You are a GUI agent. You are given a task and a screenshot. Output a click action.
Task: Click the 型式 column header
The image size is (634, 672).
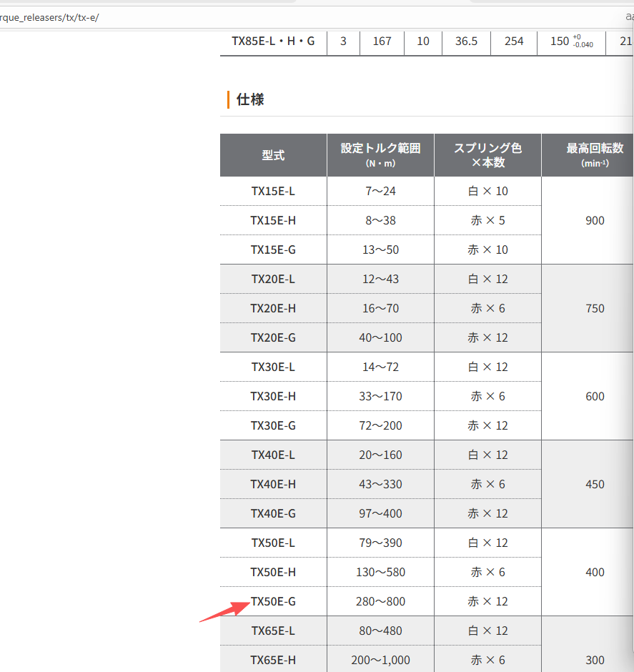pyautogui.click(x=273, y=155)
